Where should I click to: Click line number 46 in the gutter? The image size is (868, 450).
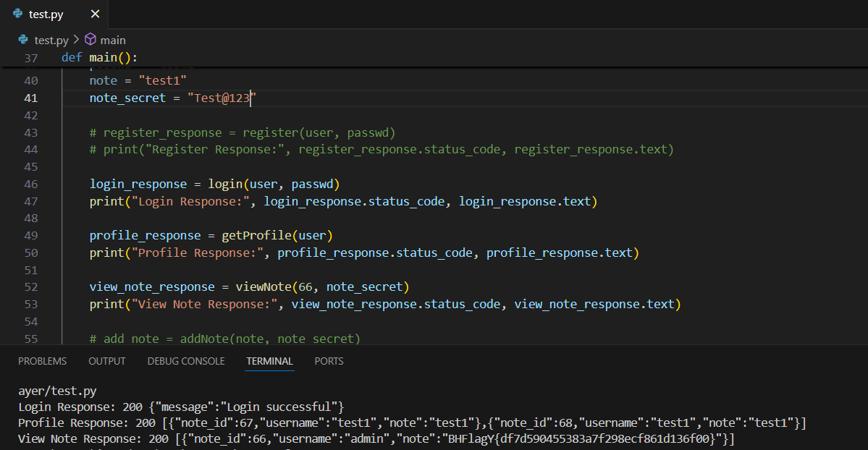point(30,184)
